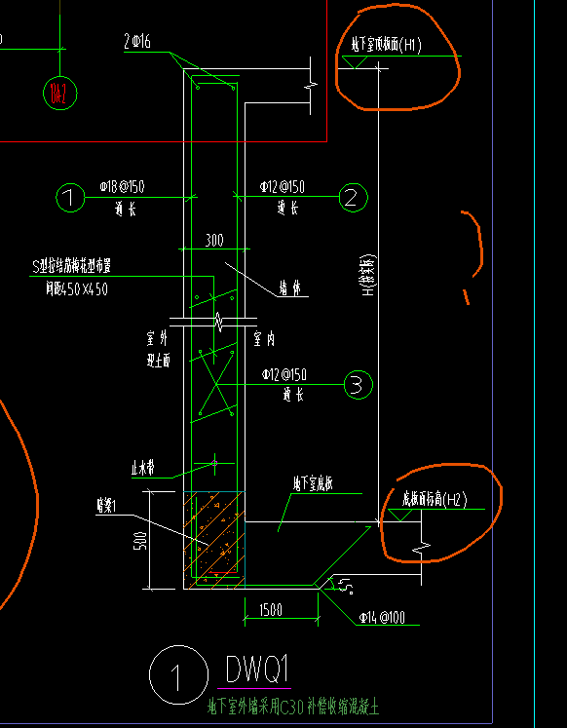Click '通长' text beside marker 3
The image size is (567, 728).
pyautogui.click(x=293, y=396)
